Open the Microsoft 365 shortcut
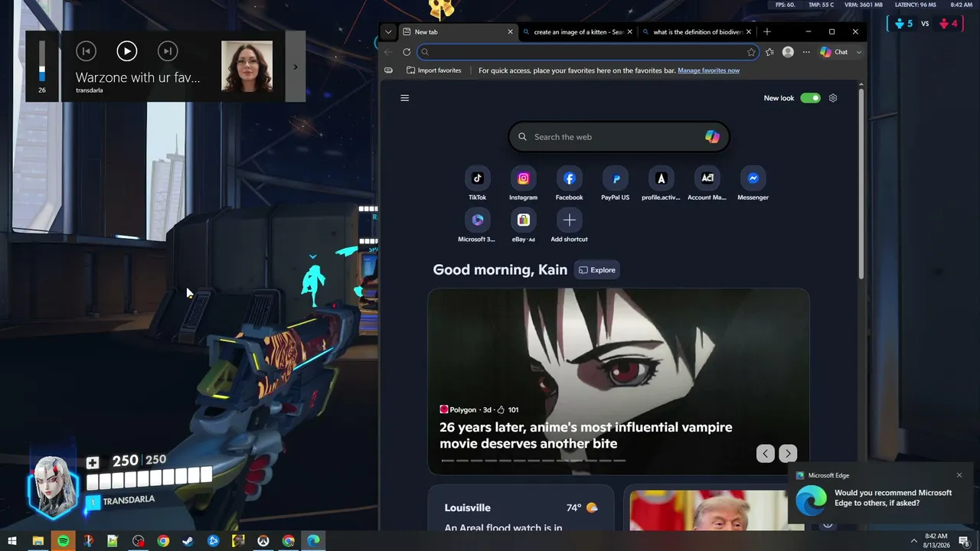 click(477, 227)
